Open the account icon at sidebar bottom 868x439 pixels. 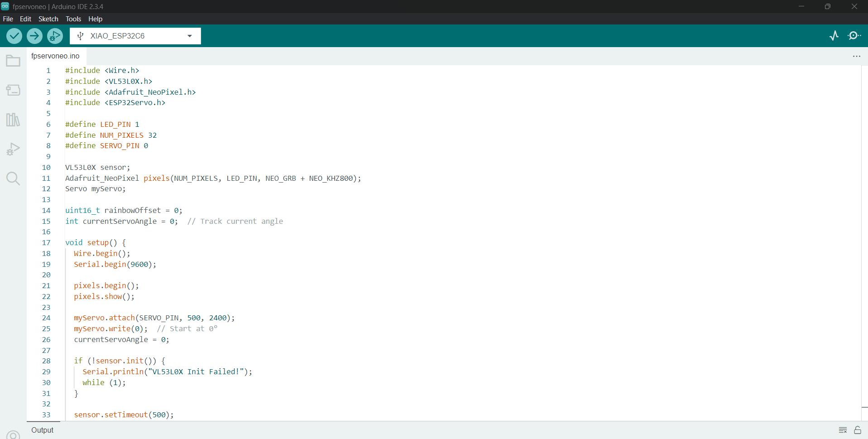[x=13, y=435]
